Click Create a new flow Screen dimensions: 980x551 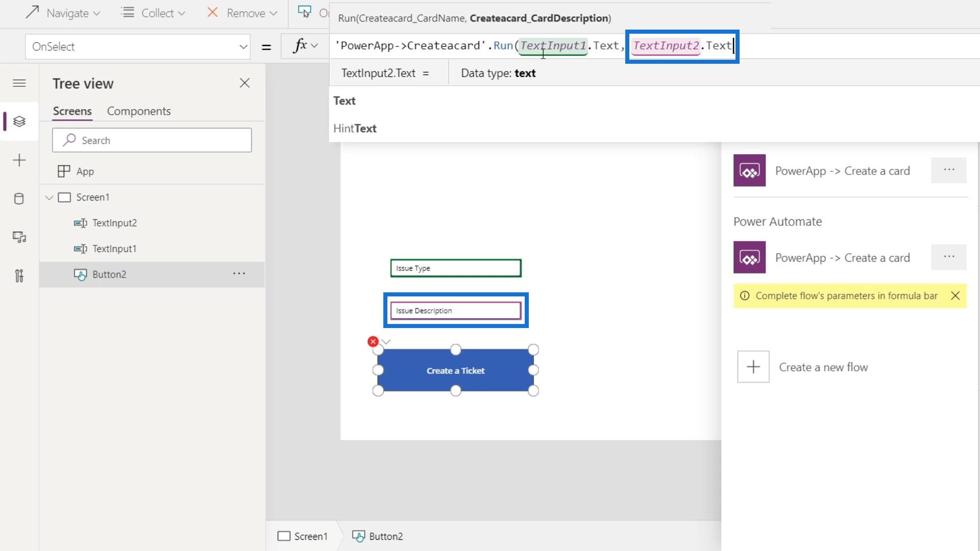click(823, 367)
